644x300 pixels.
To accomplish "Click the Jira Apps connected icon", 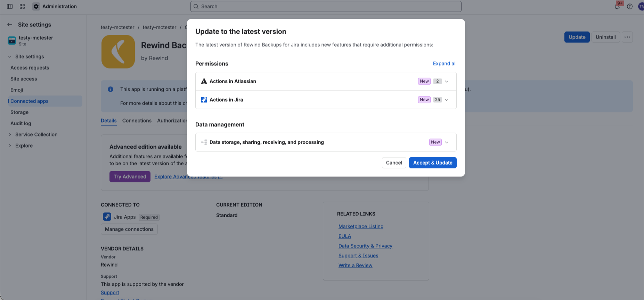I will click(107, 216).
